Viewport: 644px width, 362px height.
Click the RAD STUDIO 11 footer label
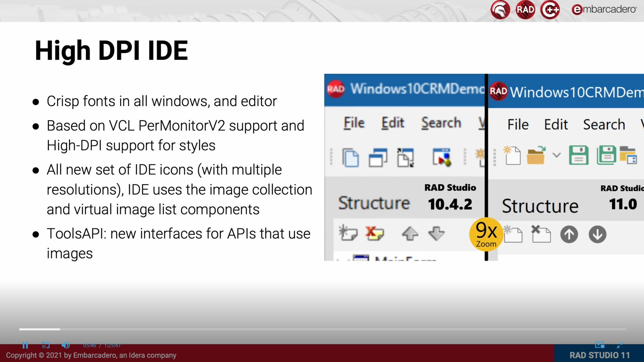click(x=599, y=355)
